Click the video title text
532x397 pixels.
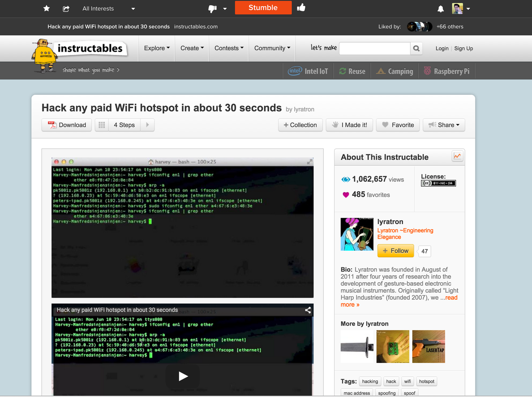click(x=117, y=310)
